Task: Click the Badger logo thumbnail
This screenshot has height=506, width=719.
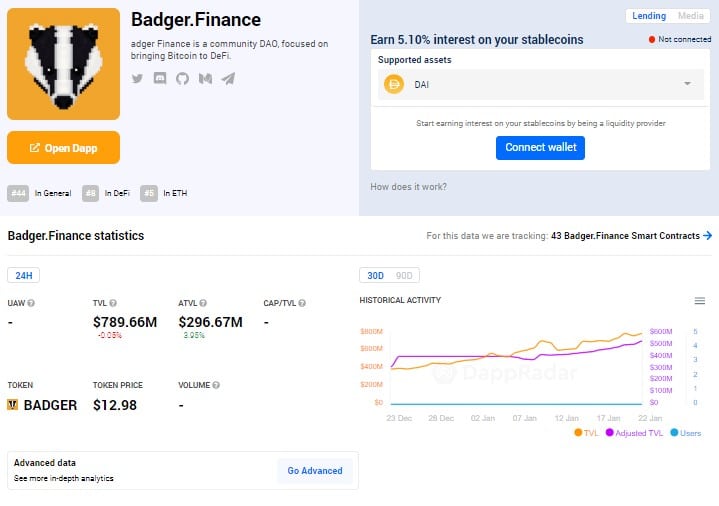Action: point(63,64)
